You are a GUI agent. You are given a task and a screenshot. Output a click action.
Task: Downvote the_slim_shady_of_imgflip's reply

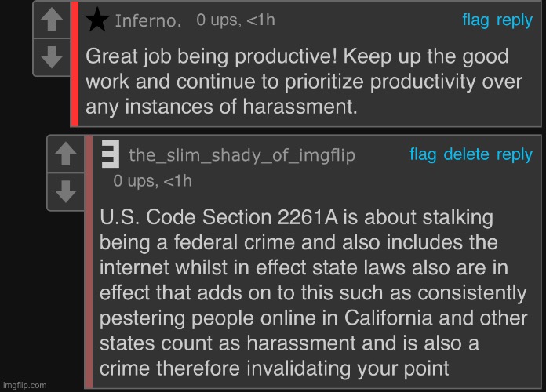pos(66,191)
